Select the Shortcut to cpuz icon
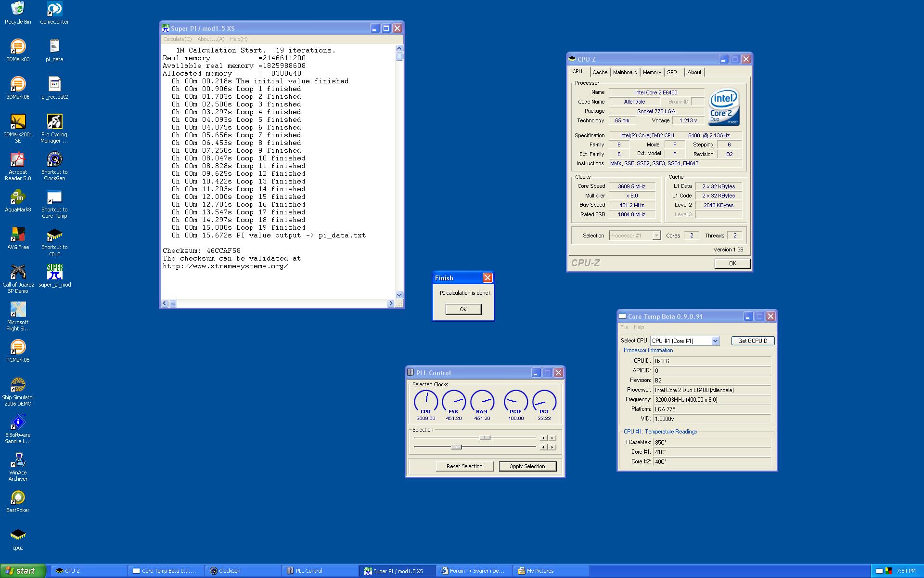 pos(54,241)
